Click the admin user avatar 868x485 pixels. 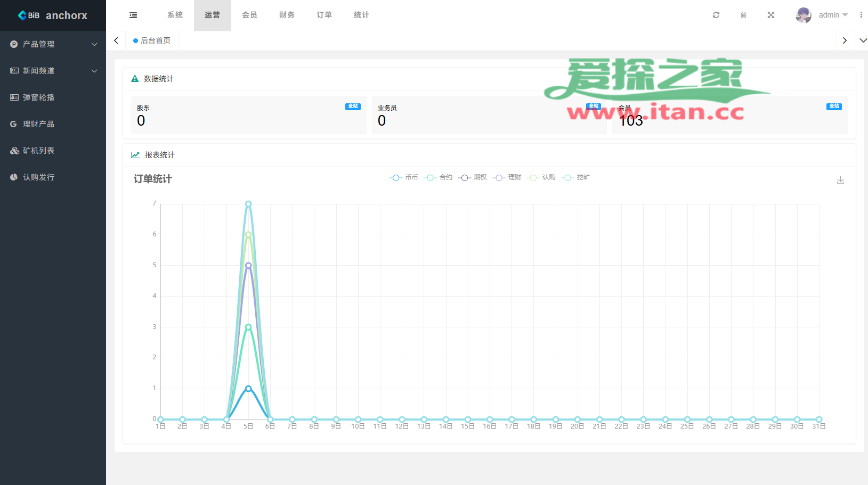pos(803,15)
